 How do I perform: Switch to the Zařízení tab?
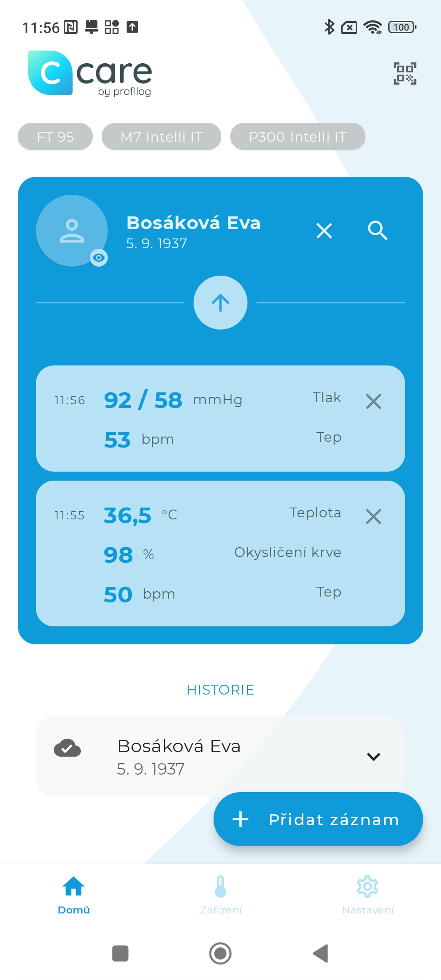tap(220, 894)
